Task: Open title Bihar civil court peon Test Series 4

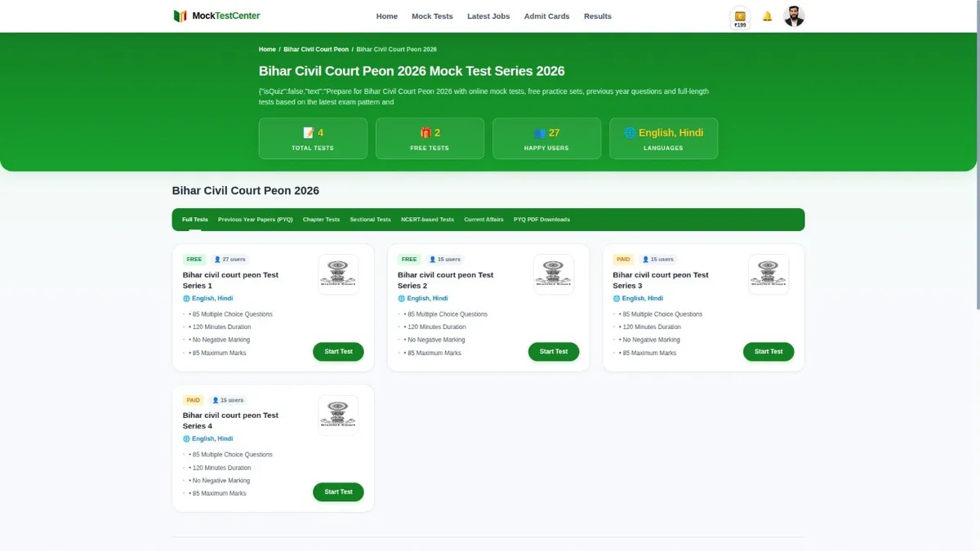Action: click(x=230, y=420)
